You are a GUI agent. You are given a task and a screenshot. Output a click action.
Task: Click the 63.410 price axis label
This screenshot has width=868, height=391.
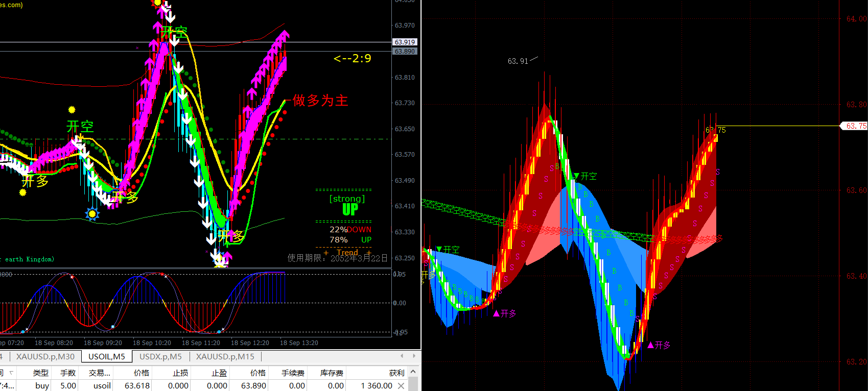tap(405, 206)
